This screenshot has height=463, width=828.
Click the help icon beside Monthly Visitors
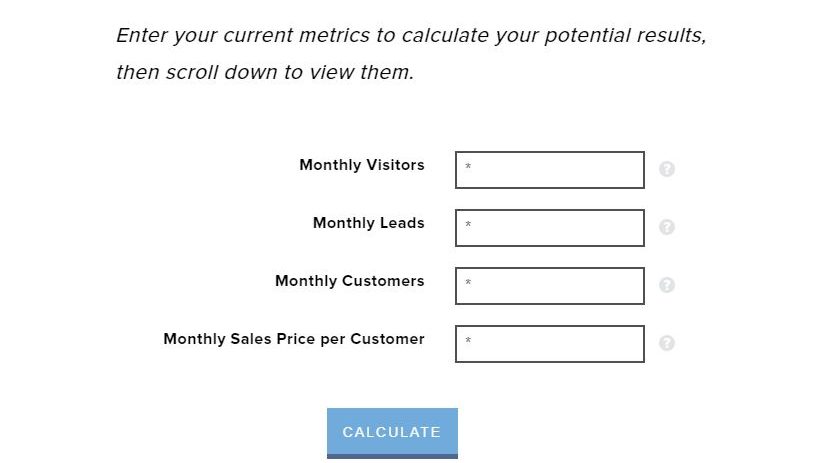(x=667, y=169)
